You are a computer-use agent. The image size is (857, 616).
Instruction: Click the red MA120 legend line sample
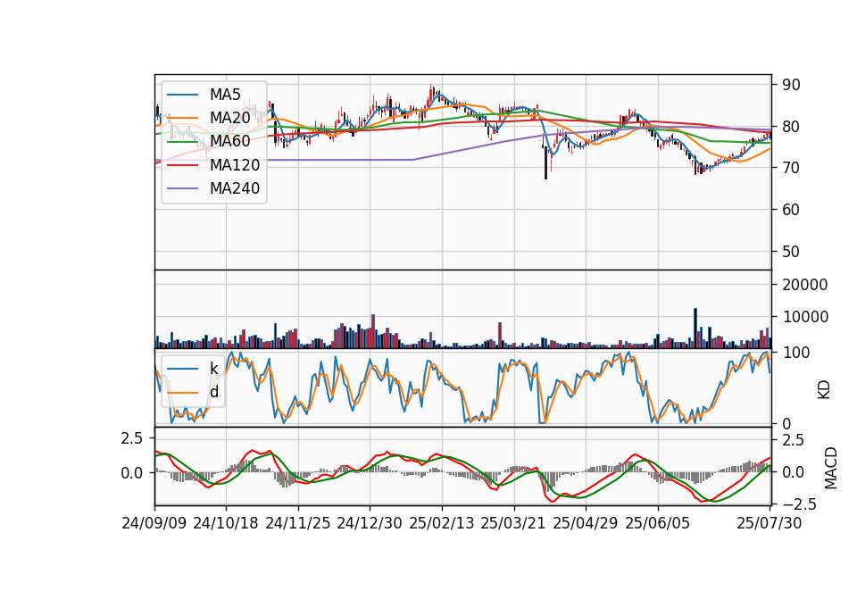click(x=182, y=165)
